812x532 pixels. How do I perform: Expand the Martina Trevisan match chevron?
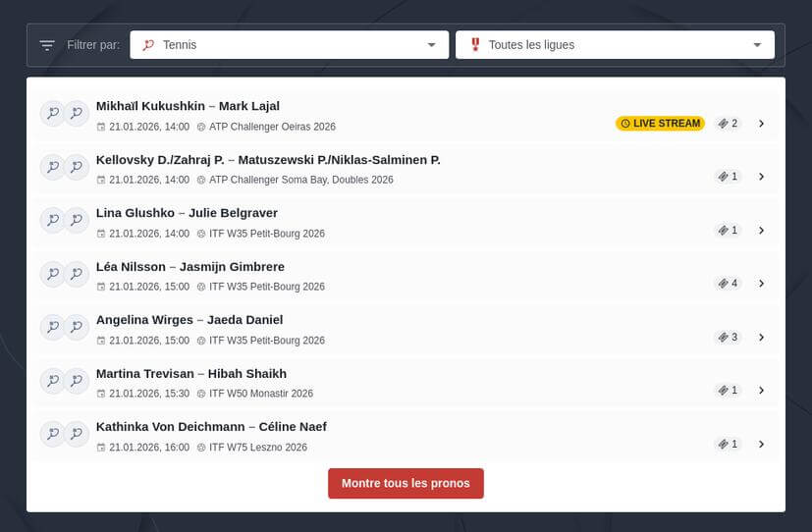(x=761, y=391)
